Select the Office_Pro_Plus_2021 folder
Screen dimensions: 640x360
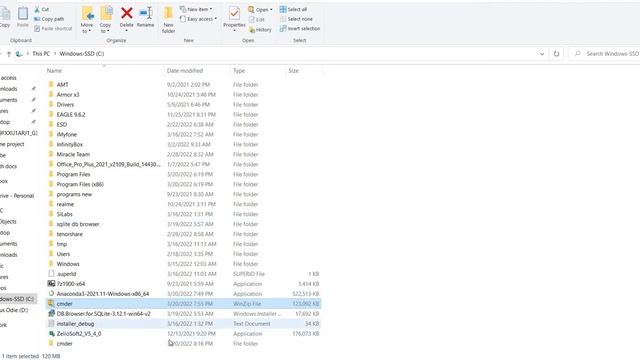109,164
